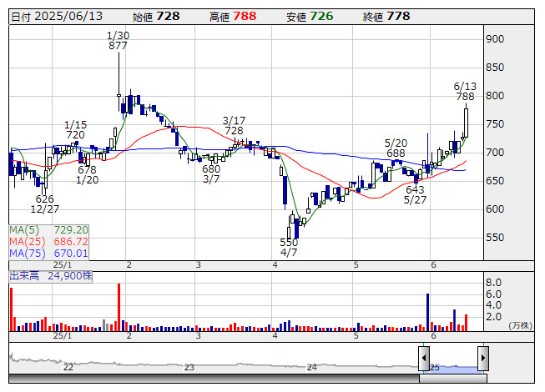The width and height of the screenshot is (545, 392).
Task: Click the horizontal scrollbar thumb at bottom
Action: point(453,378)
